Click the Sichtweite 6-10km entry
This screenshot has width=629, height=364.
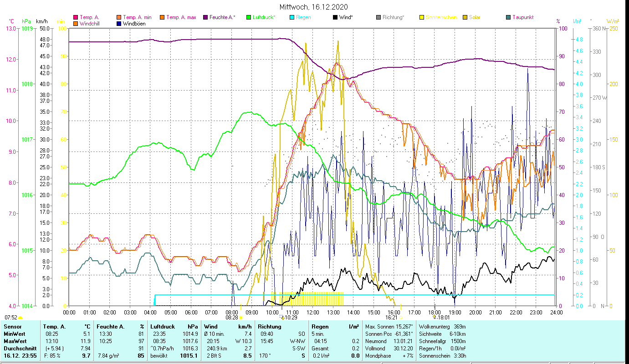pos(442,334)
